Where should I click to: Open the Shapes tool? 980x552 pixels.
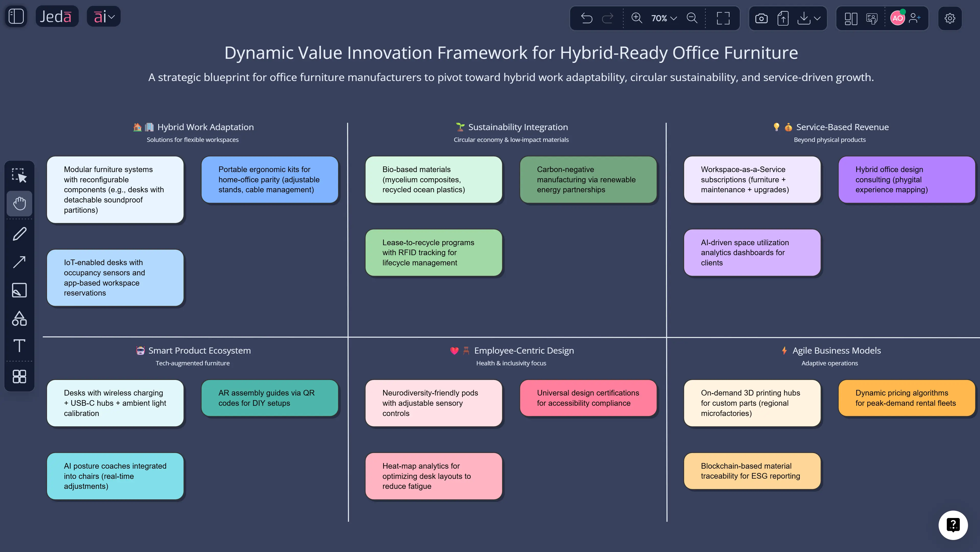(x=19, y=318)
